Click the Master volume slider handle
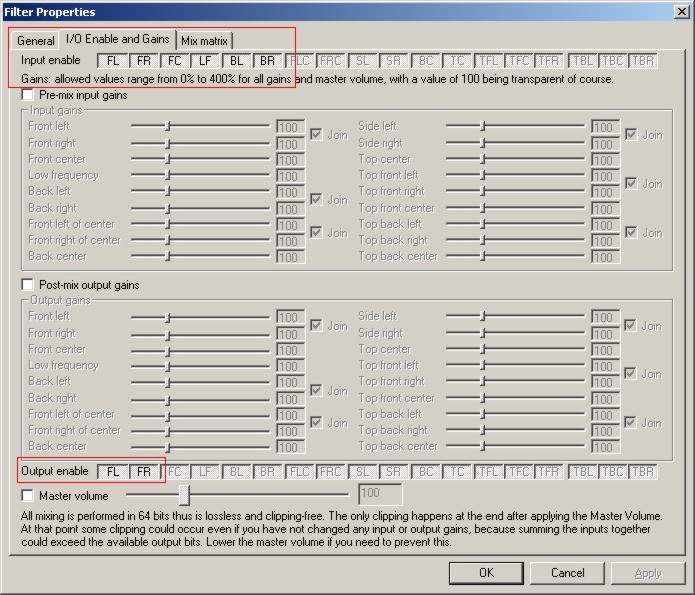 (184, 494)
